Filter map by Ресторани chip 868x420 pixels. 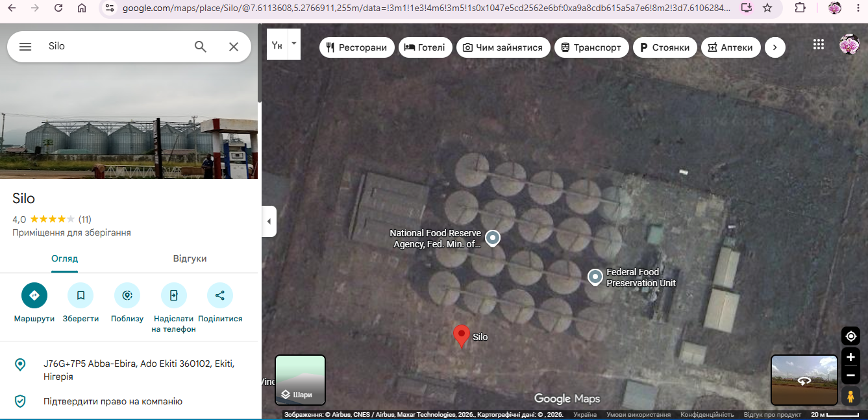[x=357, y=47]
